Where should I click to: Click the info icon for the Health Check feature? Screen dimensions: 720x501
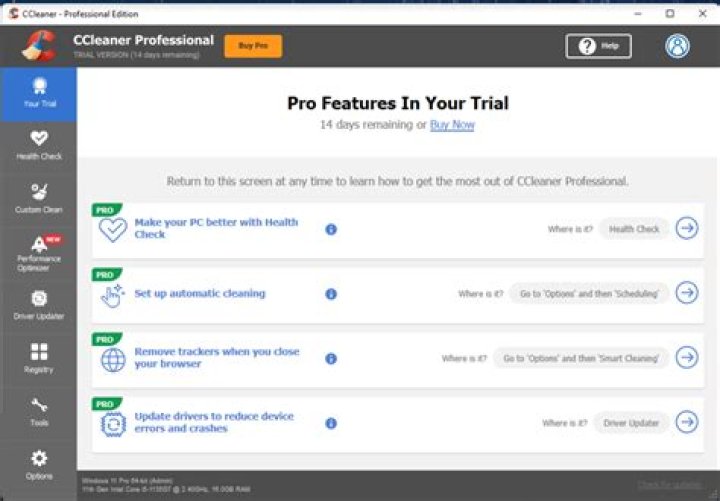click(x=331, y=229)
